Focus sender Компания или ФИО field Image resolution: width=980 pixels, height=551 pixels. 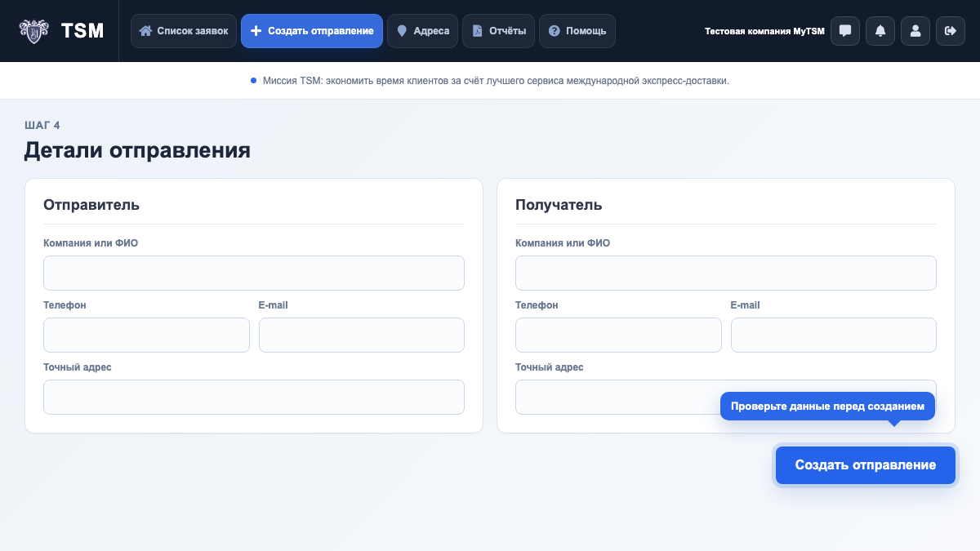point(254,273)
